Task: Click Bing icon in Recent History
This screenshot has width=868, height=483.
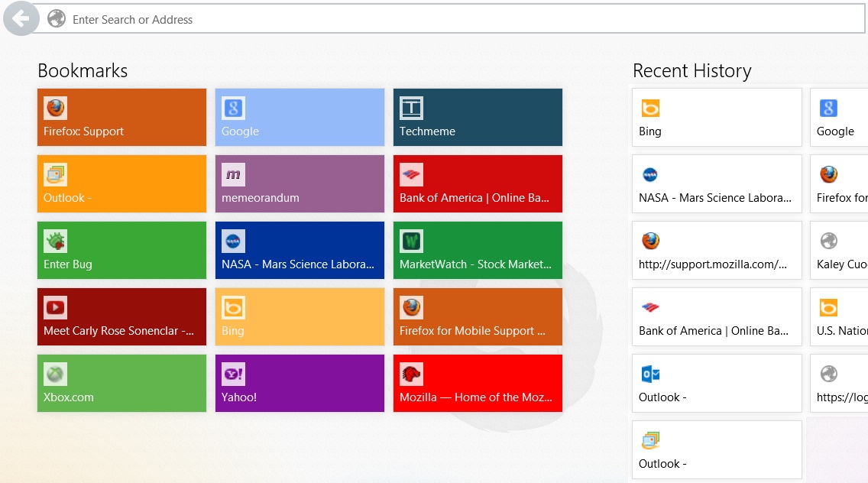Action: [x=650, y=108]
